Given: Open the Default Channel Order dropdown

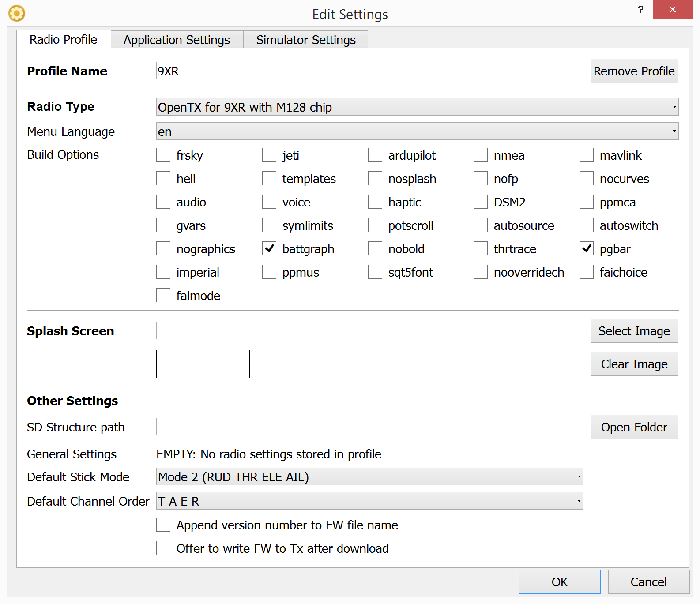Looking at the screenshot, I should [x=369, y=501].
